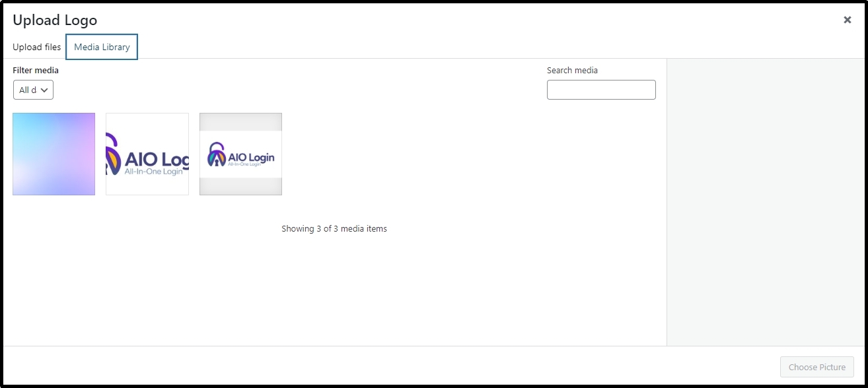Click the Filter media label

[35, 70]
